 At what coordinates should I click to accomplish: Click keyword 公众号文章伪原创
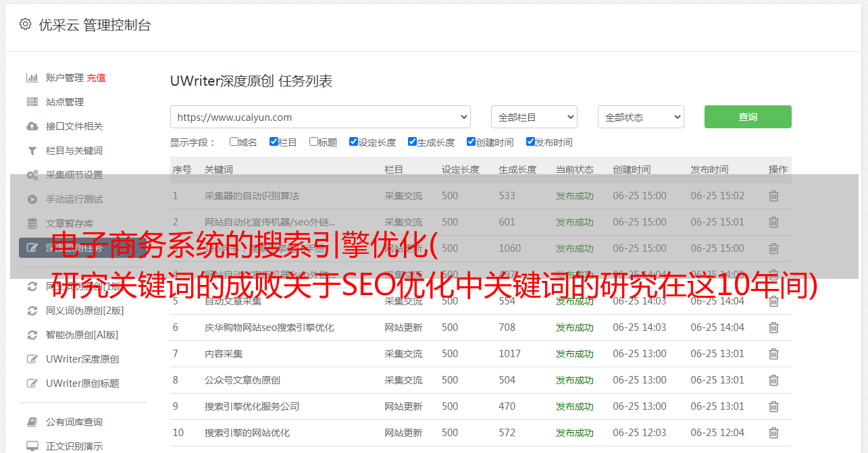click(242, 380)
